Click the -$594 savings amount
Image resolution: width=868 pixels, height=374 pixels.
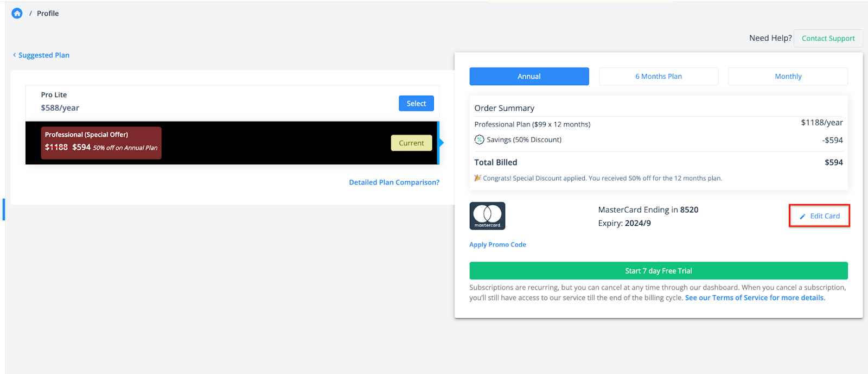tap(832, 140)
